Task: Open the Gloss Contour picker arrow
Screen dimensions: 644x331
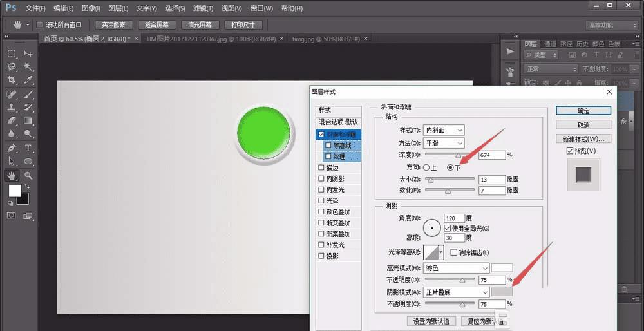Action: click(x=441, y=252)
